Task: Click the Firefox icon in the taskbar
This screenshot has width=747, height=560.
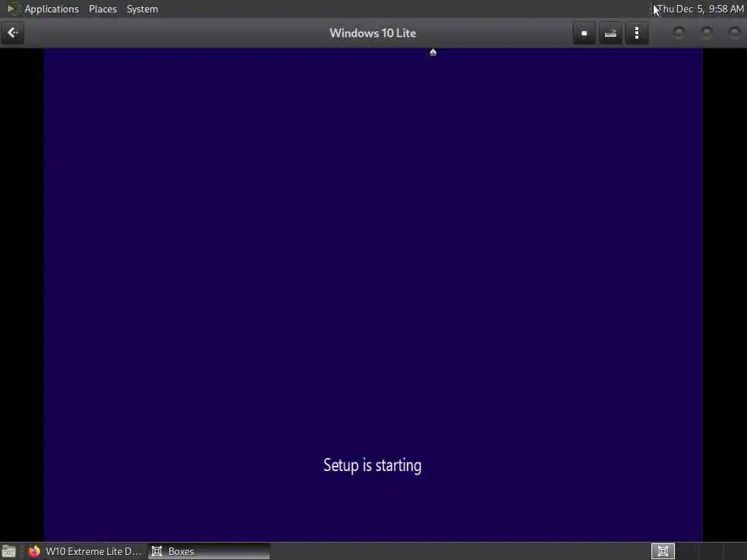Action: click(34, 551)
